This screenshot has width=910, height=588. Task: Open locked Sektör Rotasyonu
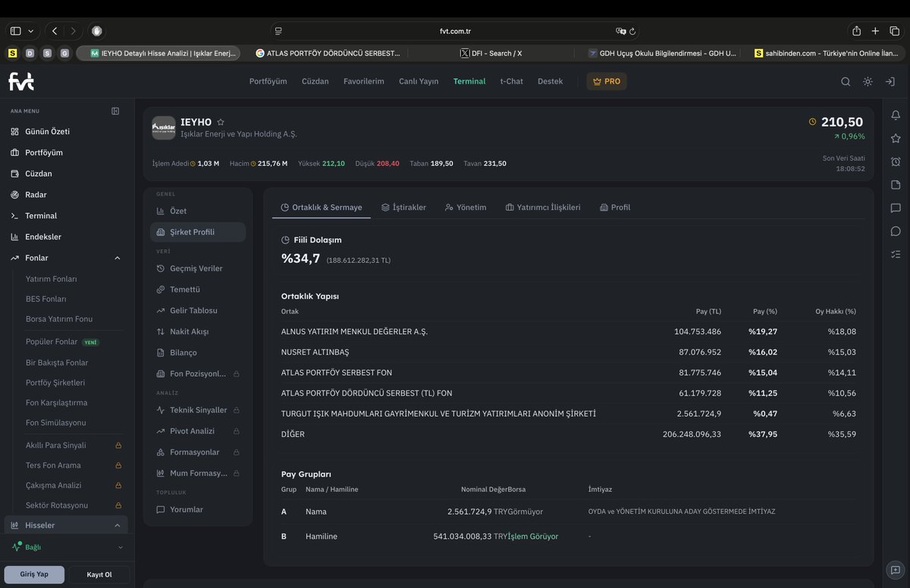[57, 505]
